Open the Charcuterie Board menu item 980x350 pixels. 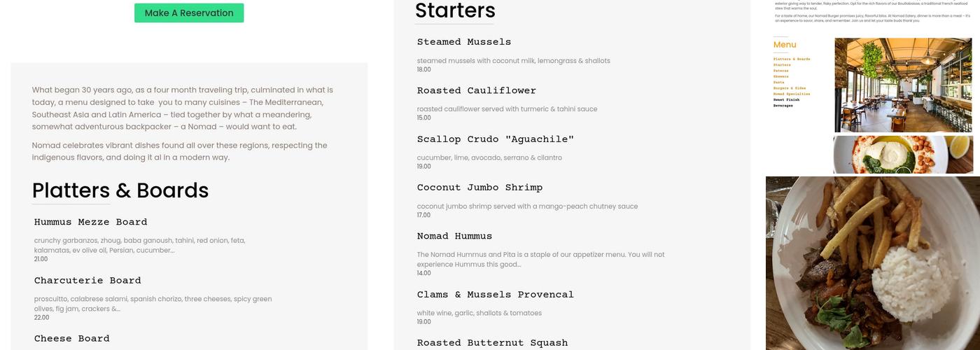click(x=87, y=281)
